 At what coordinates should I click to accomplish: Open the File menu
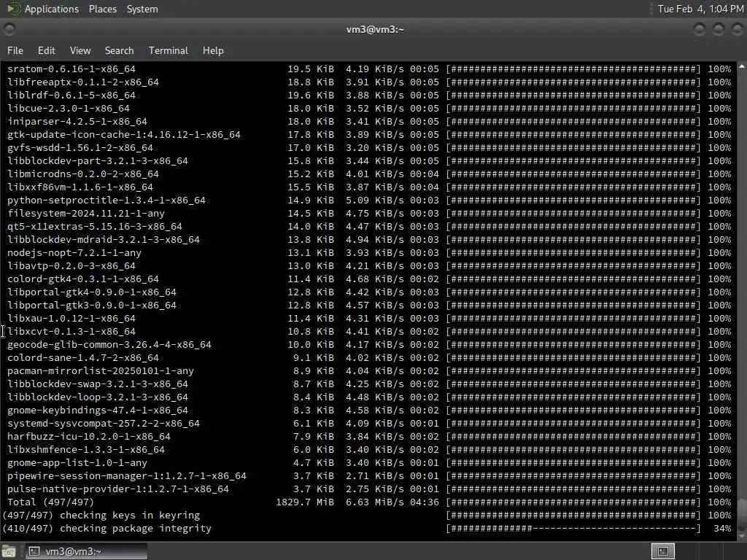(15, 50)
